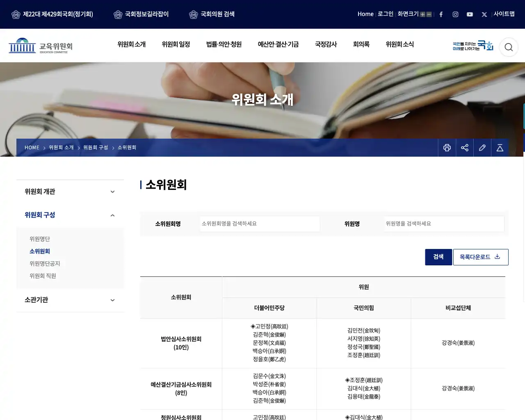Image resolution: width=525 pixels, height=420 pixels.
Task: Click 소위원회 in the breadcrumb
Action: point(127,148)
